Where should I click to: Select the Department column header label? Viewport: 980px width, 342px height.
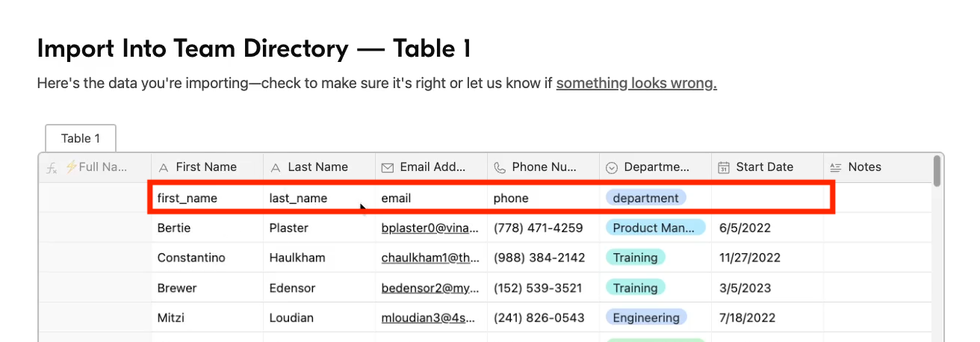(x=657, y=167)
